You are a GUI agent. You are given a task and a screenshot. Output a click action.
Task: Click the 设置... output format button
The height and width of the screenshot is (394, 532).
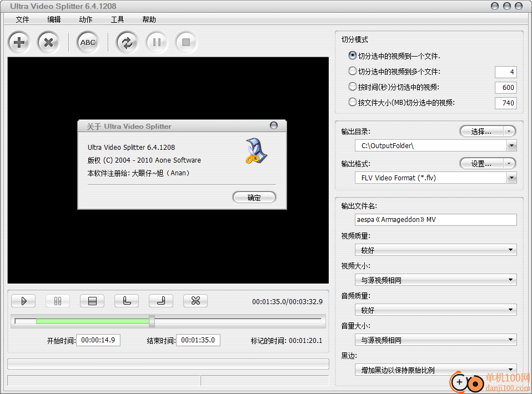click(x=481, y=164)
